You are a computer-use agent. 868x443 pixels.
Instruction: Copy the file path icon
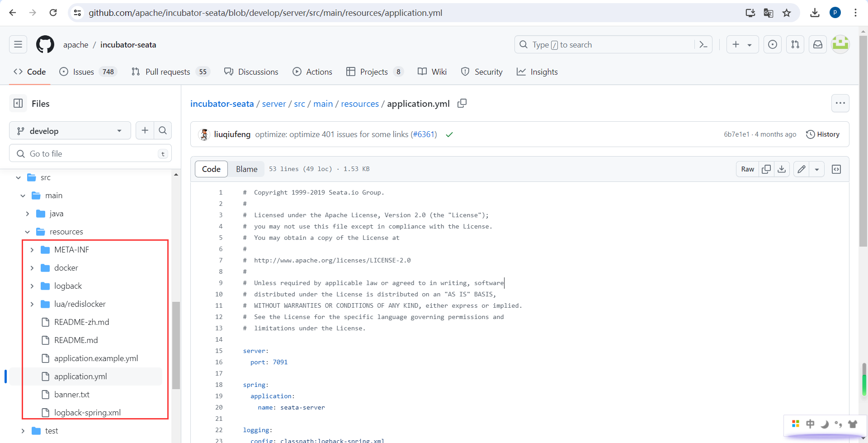point(462,104)
